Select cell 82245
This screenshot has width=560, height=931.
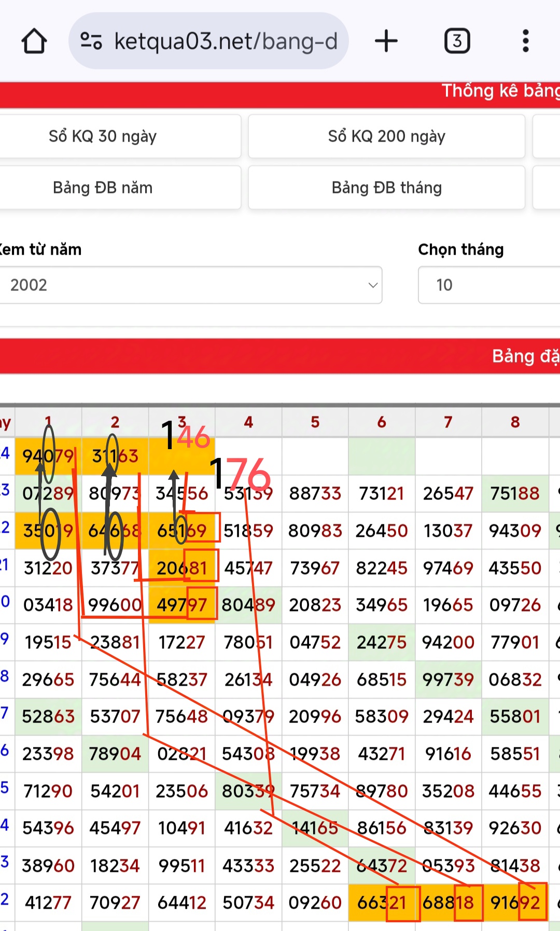382,568
